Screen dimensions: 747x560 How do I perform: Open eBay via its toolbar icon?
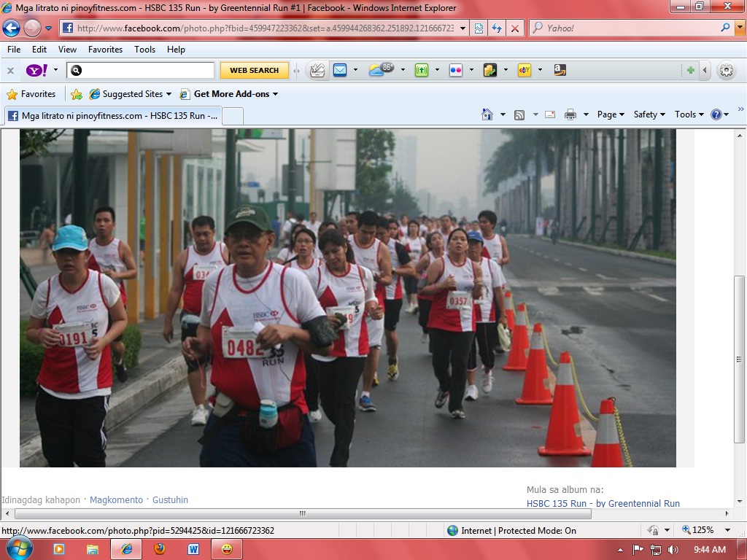[x=524, y=70]
